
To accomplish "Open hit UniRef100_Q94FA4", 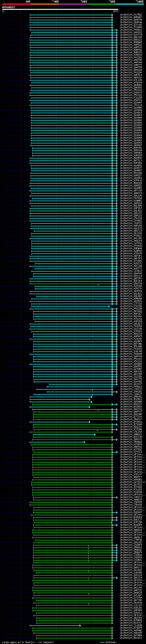I will [x=131, y=20].
